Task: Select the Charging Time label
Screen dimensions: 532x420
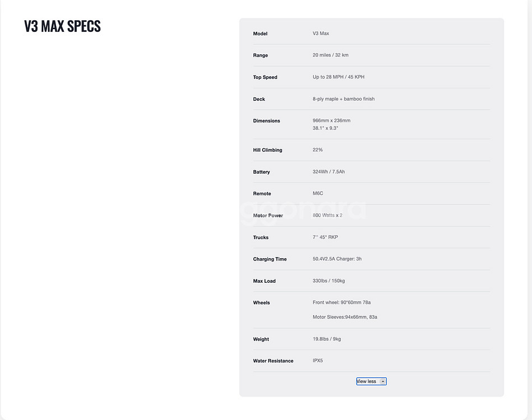Action: coord(270,259)
